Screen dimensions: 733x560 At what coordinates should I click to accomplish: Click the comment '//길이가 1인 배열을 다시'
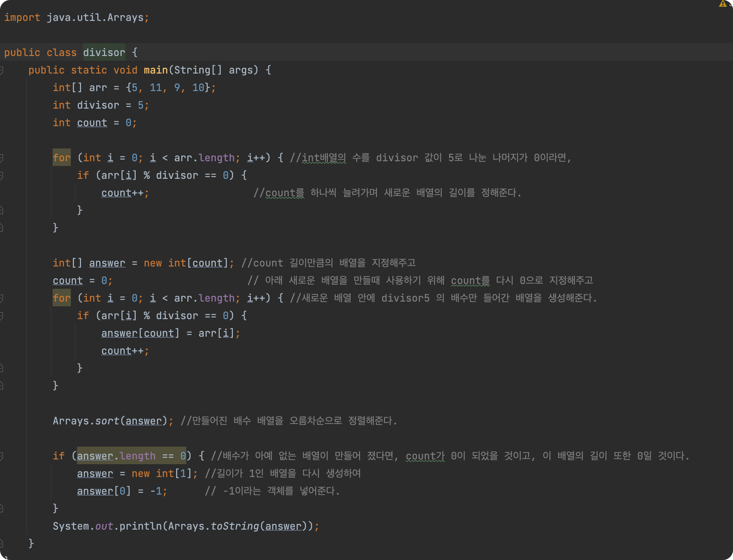[x=283, y=473]
